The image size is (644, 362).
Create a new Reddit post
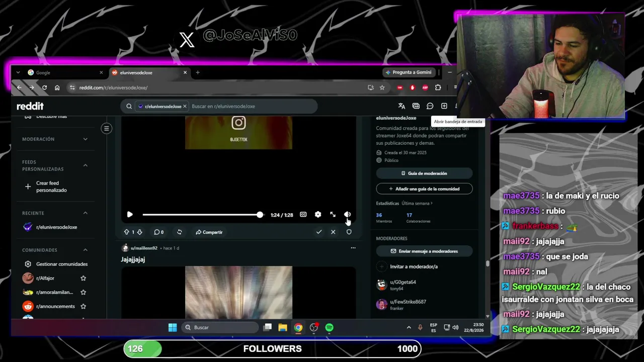click(x=444, y=106)
